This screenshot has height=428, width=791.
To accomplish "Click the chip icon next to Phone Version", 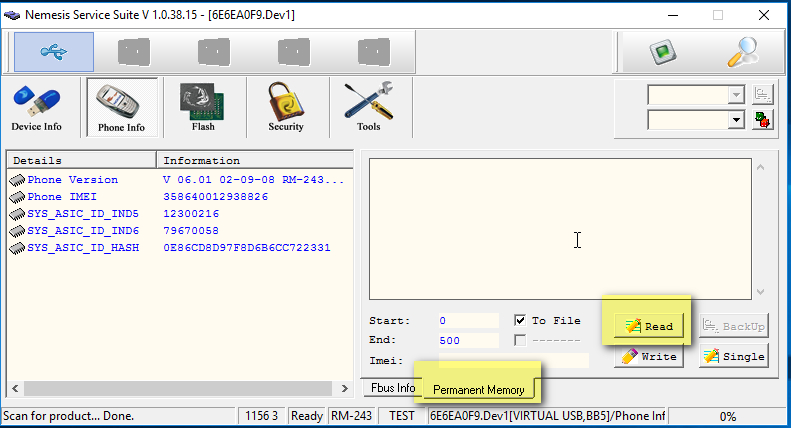I will coord(17,180).
